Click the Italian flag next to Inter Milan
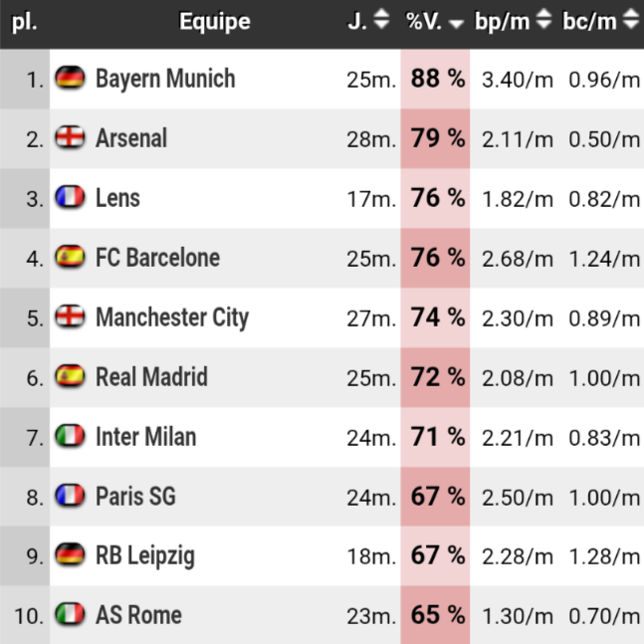Screen dimensions: 644x644 (x=70, y=437)
